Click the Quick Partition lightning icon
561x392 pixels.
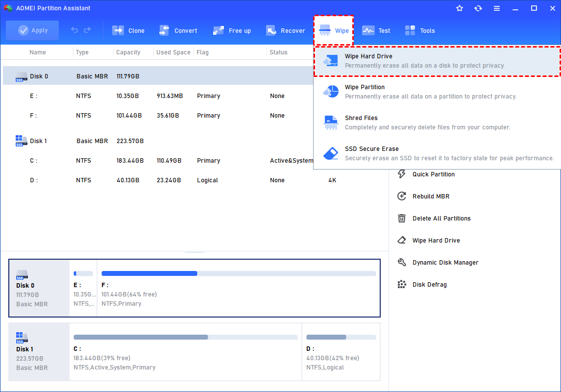click(402, 174)
